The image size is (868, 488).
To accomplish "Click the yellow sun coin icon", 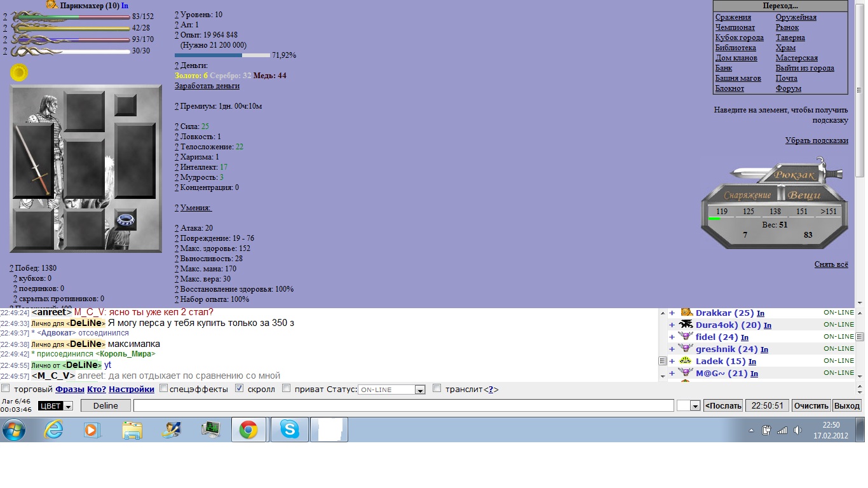I will (x=19, y=73).
